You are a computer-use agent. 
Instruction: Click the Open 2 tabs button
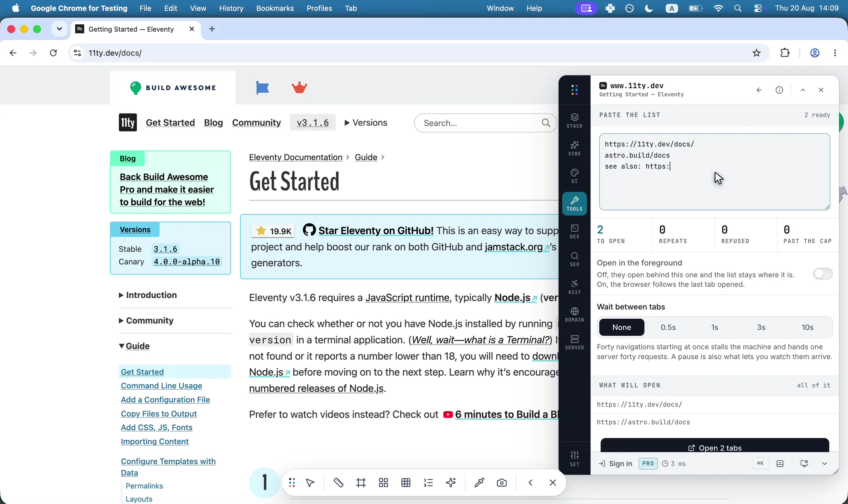[715, 445]
